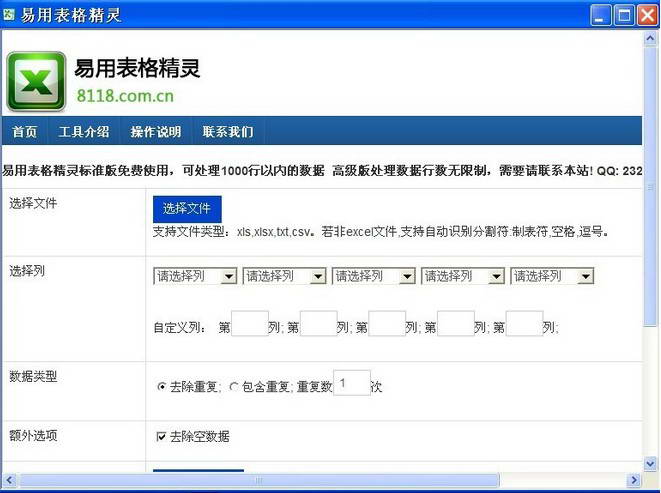This screenshot has height=493, width=661.
Task: Open the first 请选择列 dropdown
Action: pyautogui.click(x=195, y=276)
